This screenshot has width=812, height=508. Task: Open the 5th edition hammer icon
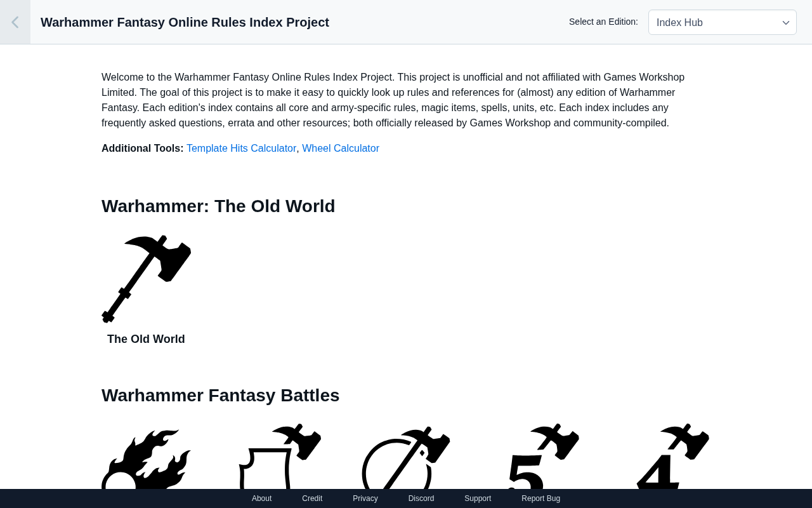544,456
